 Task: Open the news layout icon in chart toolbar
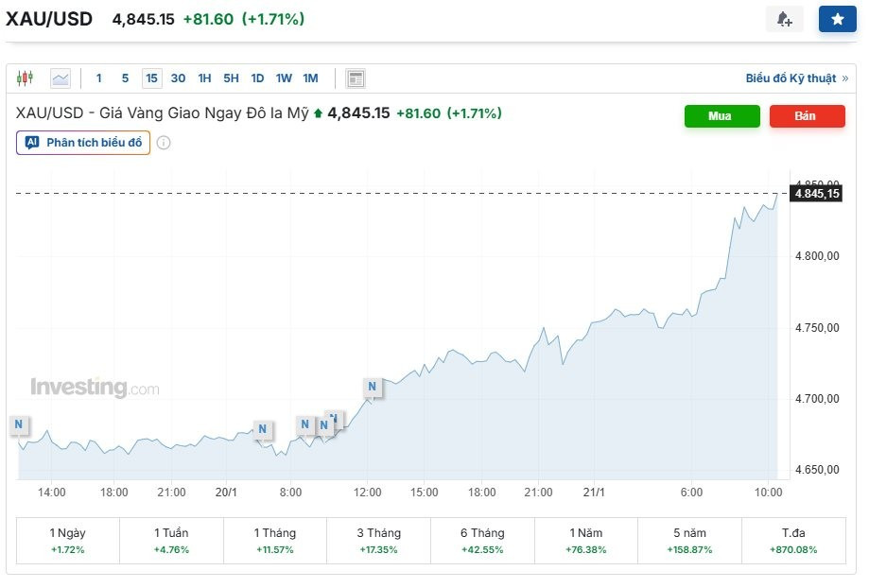[x=356, y=78]
